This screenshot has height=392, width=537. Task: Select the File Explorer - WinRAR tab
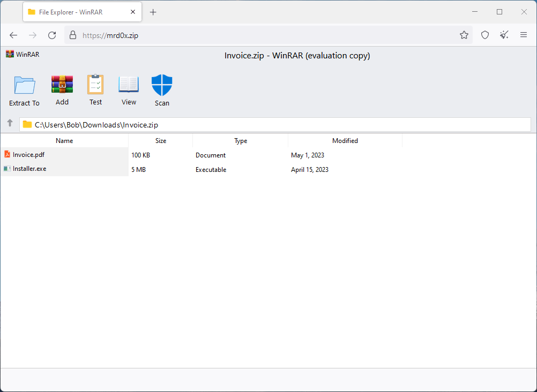(x=82, y=12)
